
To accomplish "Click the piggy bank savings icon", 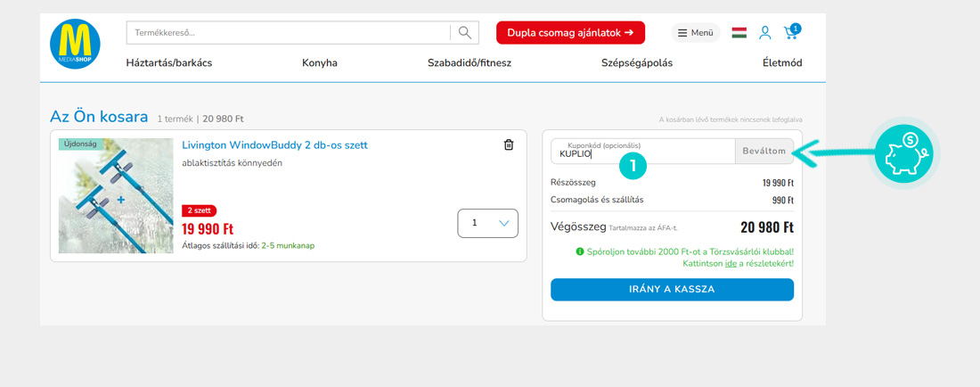I will (903, 153).
